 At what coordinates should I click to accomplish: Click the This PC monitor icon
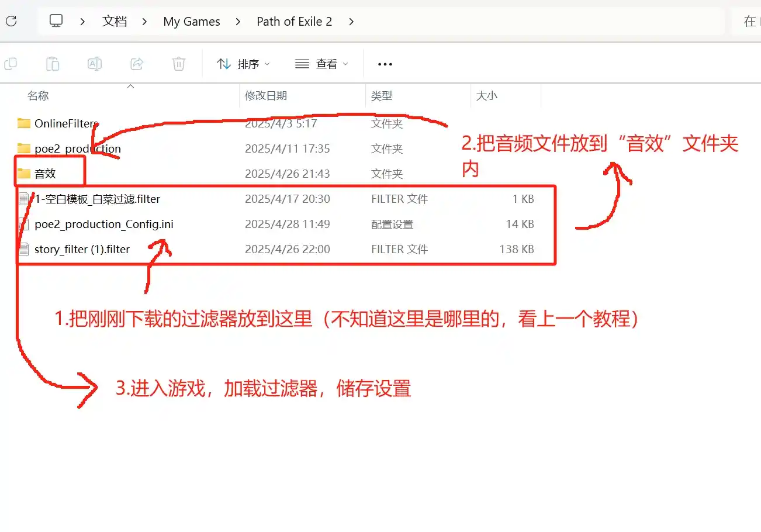(x=56, y=22)
